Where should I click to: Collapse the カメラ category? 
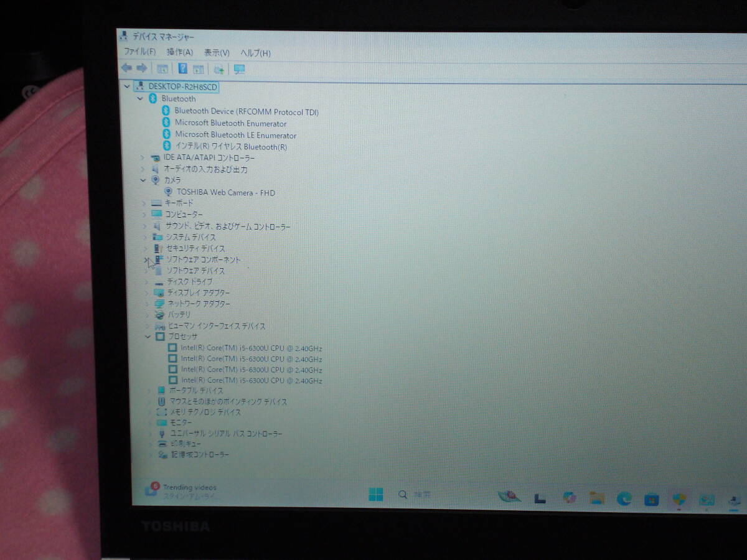143,180
